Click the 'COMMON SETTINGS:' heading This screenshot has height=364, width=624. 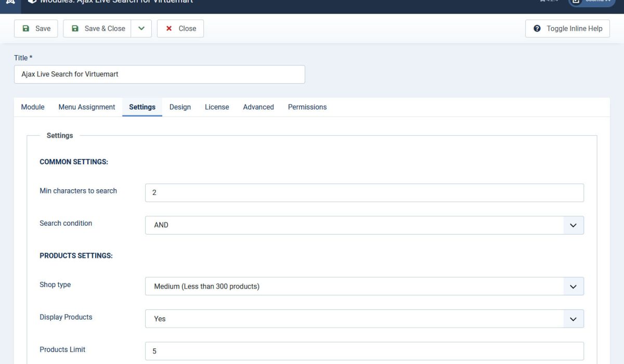coord(74,162)
